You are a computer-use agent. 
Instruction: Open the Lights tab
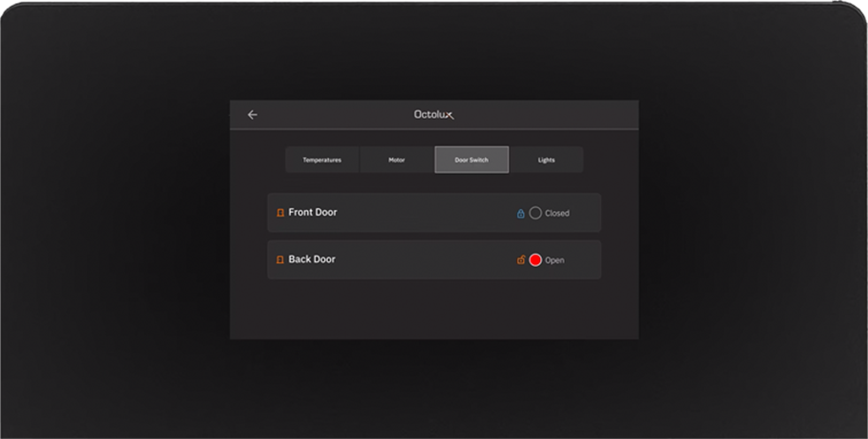pyautogui.click(x=547, y=160)
